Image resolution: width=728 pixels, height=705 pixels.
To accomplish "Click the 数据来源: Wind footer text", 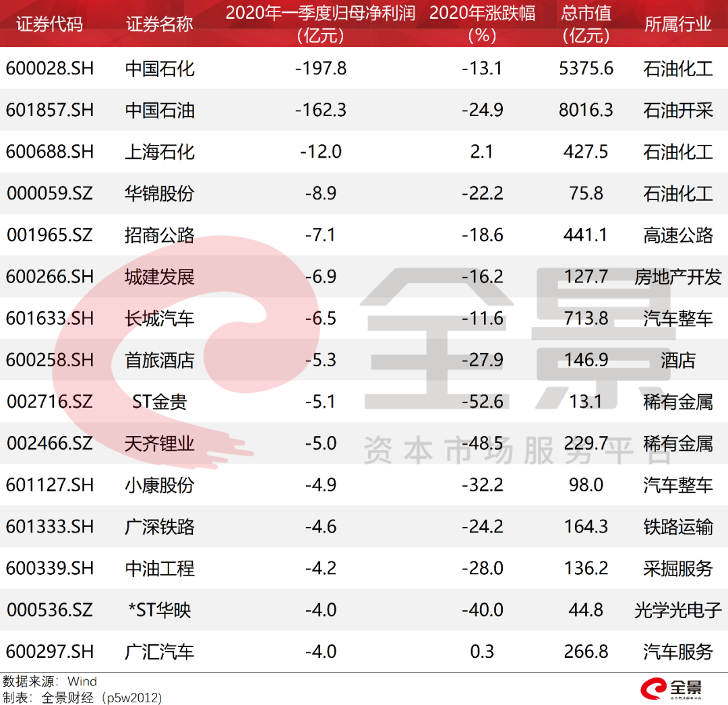I will point(50,681).
